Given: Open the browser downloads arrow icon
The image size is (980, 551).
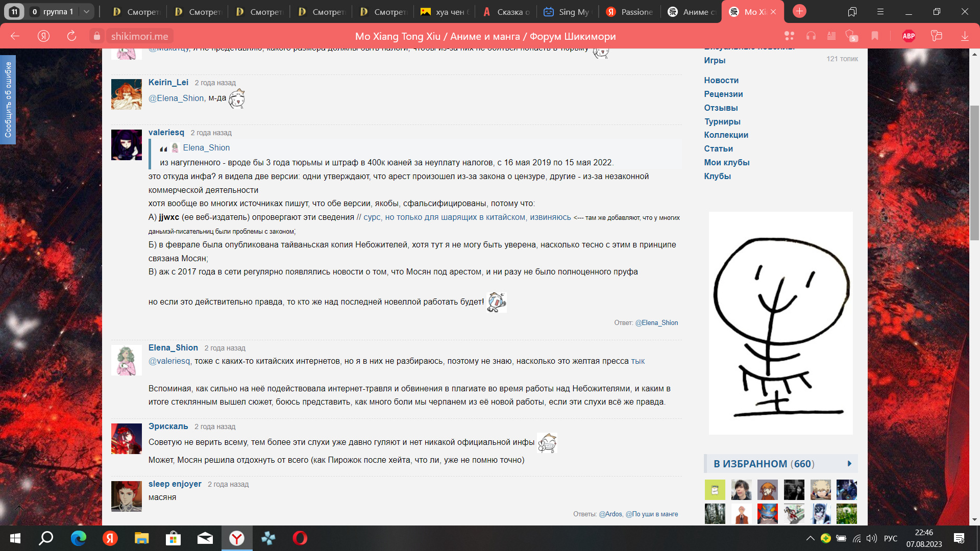Looking at the screenshot, I should 965,36.
